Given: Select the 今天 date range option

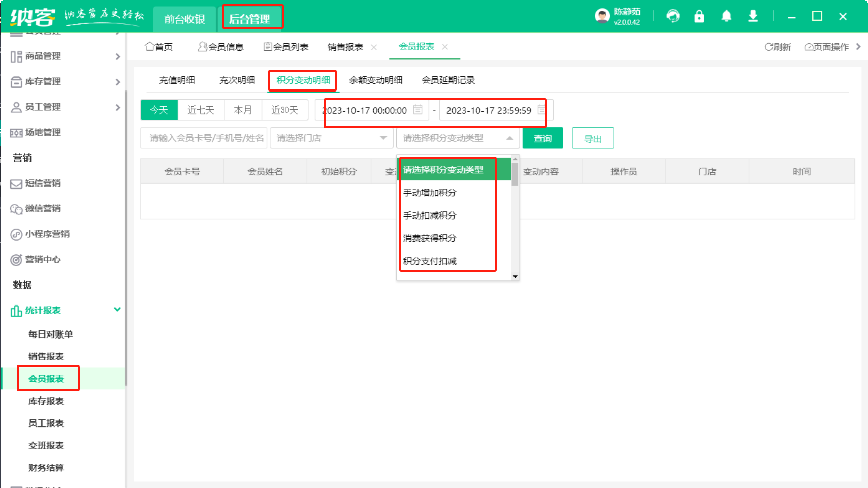Looking at the screenshot, I should click(159, 110).
